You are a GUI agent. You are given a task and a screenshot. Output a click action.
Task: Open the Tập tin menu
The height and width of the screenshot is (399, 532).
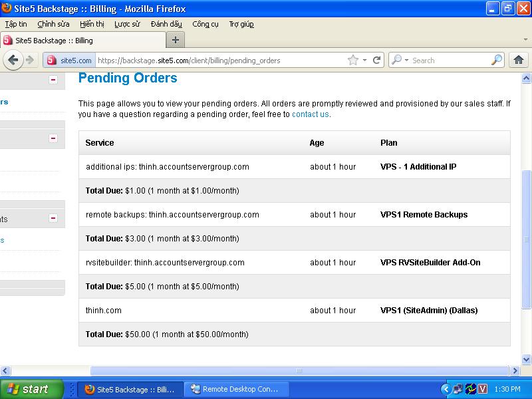tap(16, 24)
